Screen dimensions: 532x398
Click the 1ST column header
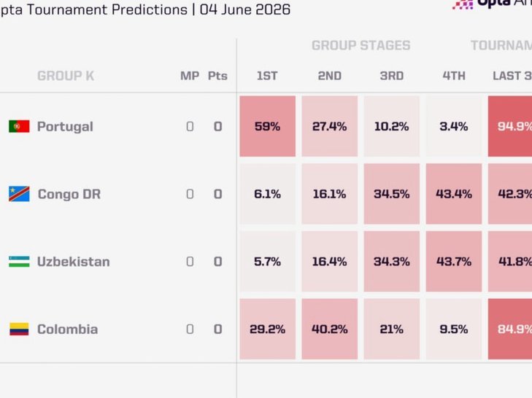click(x=267, y=76)
